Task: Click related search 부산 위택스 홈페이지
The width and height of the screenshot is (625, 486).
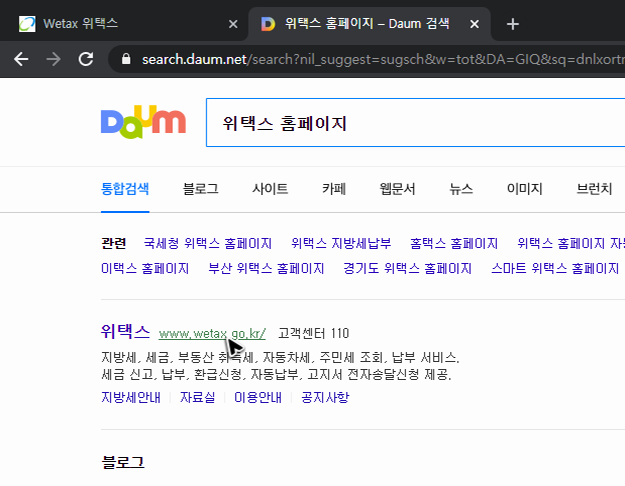Action: pyautogui.click(x=266, y=268)
